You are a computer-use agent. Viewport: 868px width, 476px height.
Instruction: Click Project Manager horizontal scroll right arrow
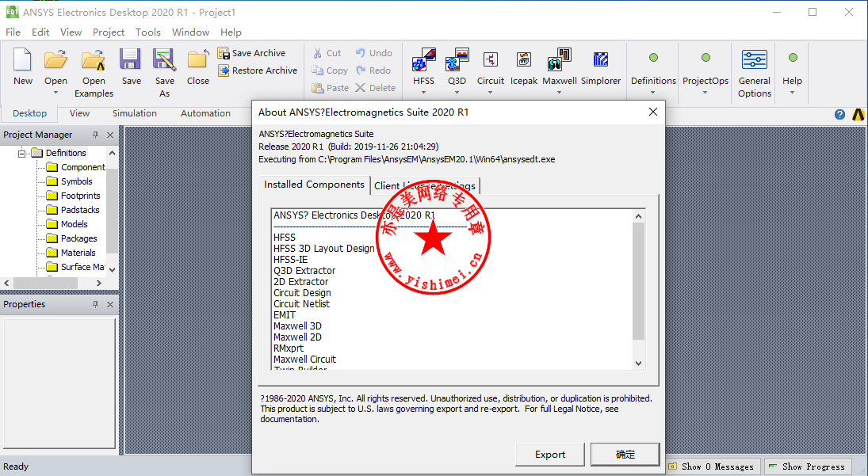99,283
